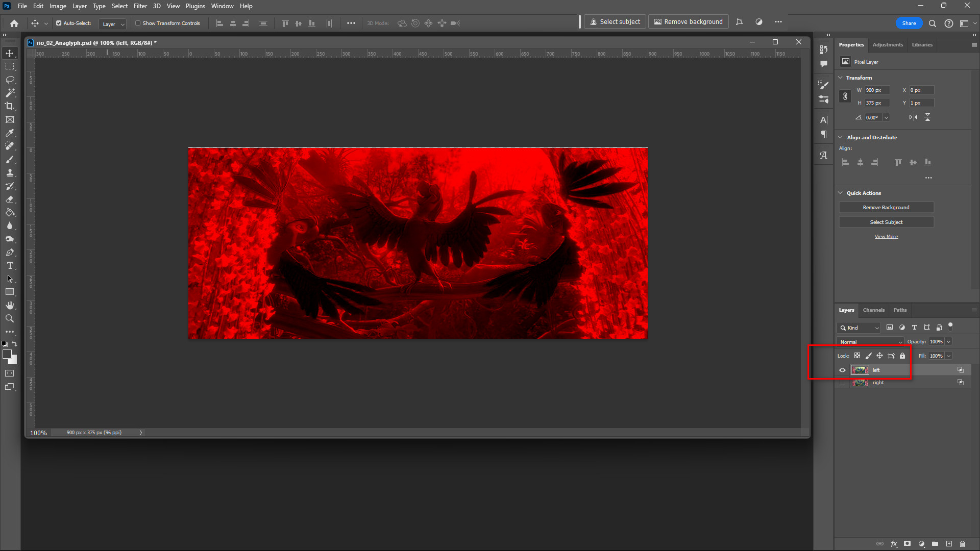Select the Clone Stamp tool

10,172
